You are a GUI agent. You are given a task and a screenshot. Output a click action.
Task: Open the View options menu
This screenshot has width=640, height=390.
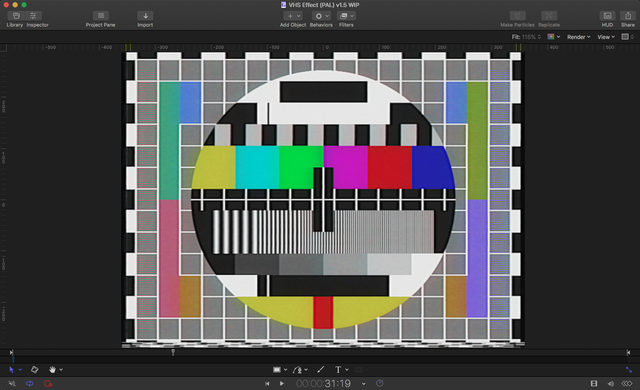tap(606, 37)
